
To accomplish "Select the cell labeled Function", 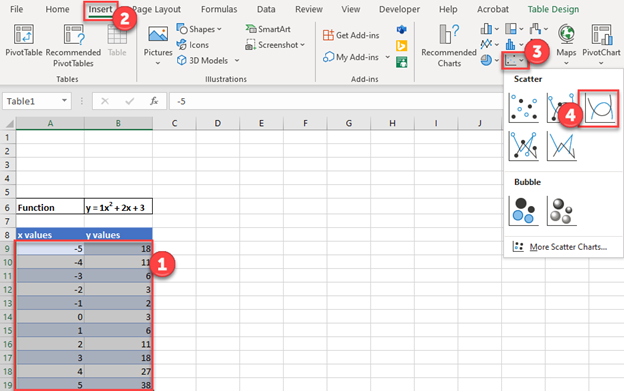I will point(50,207).
